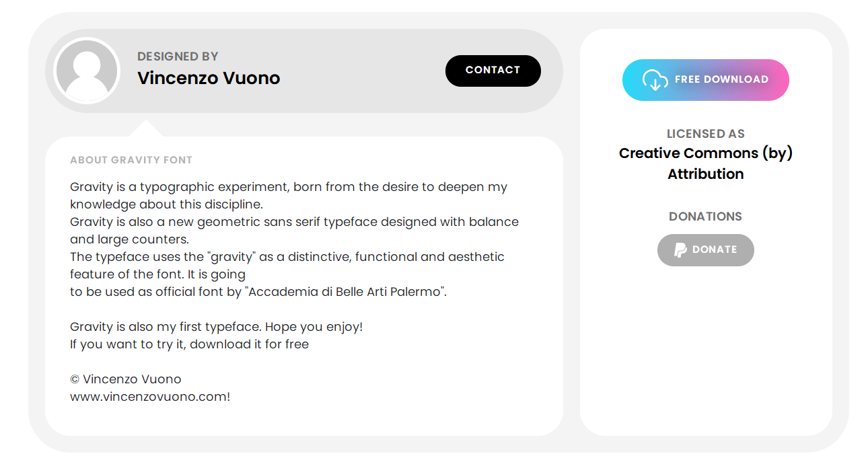Click the Licensed As label
The height and width of the screenshot is (462, 868).
point(705,134)
